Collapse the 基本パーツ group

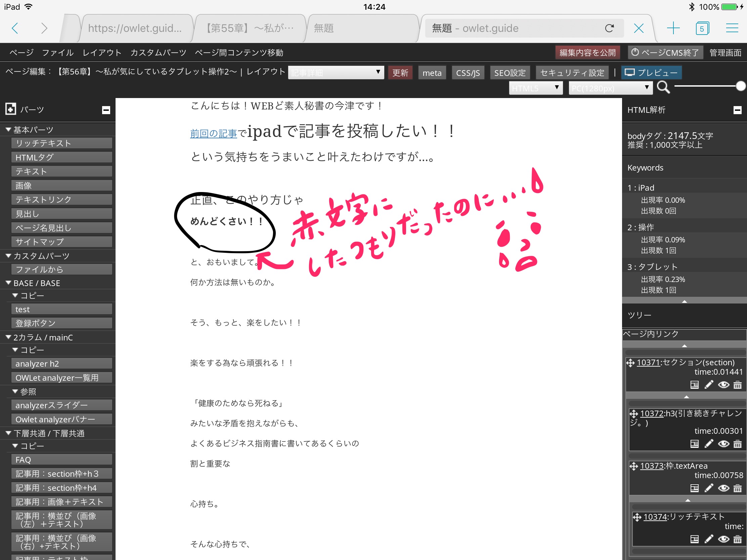click(x=9, y=129)
